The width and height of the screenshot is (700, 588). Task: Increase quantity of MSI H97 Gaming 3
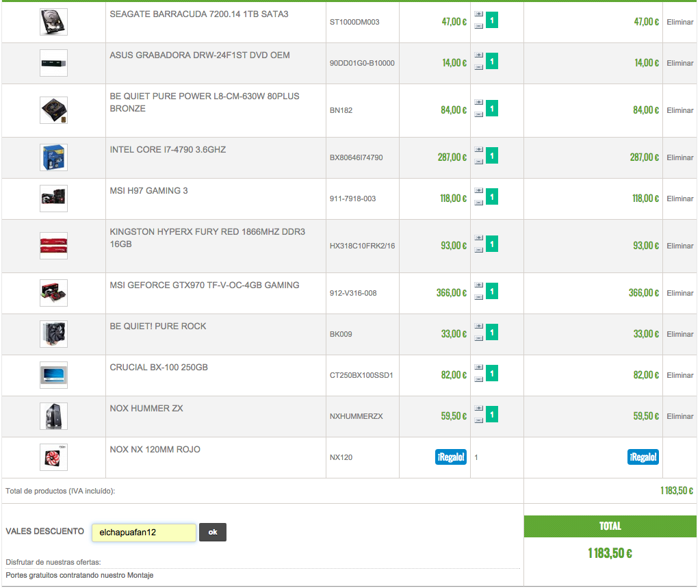(x=478, y=191)
